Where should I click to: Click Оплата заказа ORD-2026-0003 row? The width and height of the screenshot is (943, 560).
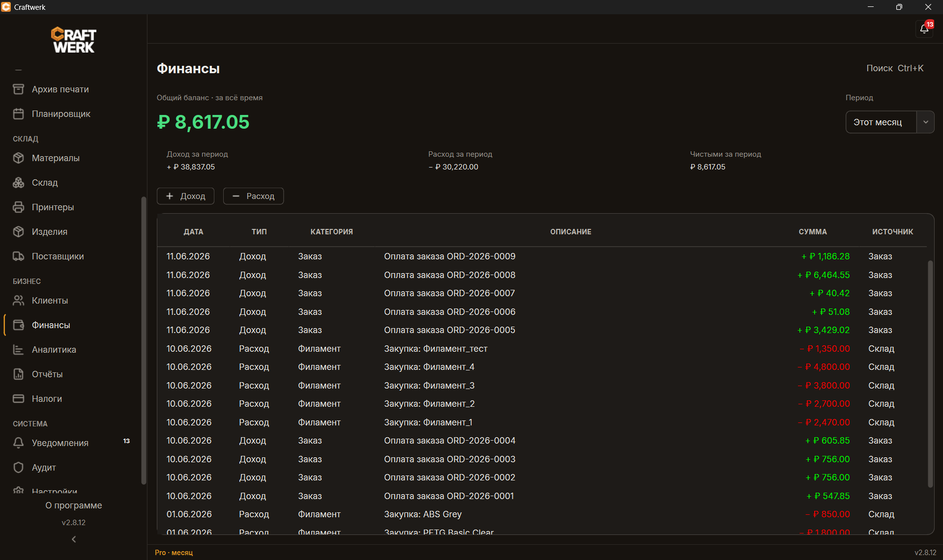tap(542, 459)
